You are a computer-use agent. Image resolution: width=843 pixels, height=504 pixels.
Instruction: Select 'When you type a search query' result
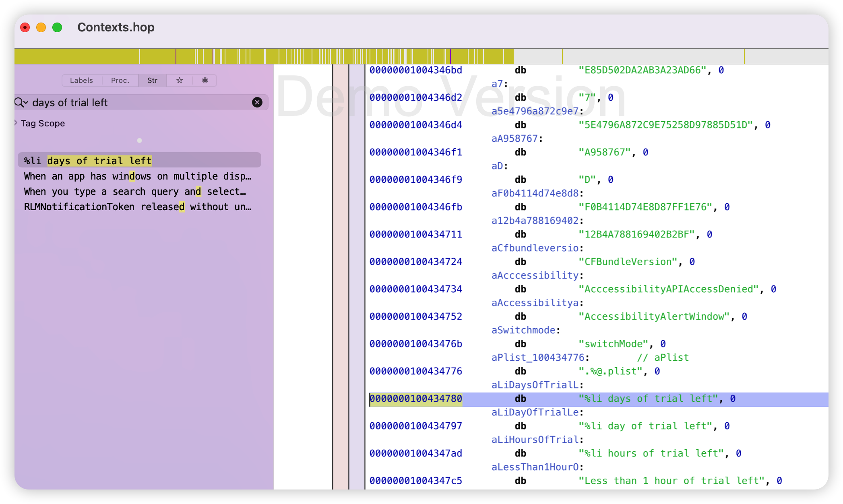click(x=135, y=192)
